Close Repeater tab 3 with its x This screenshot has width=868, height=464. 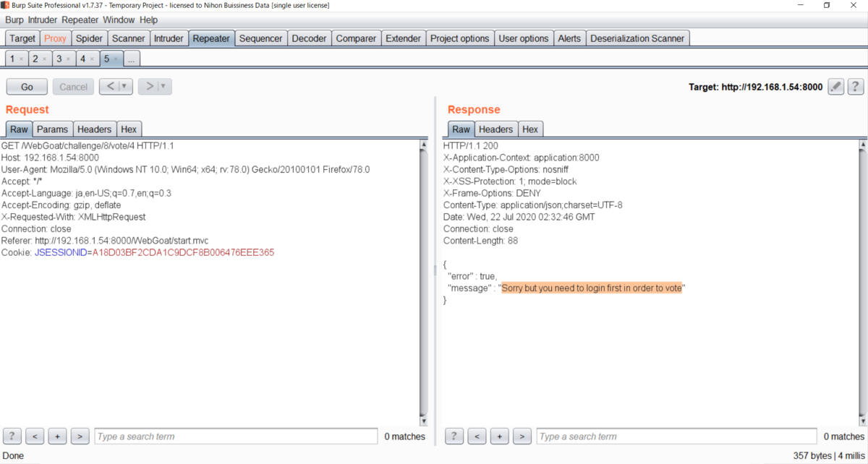tap(68, 59)
